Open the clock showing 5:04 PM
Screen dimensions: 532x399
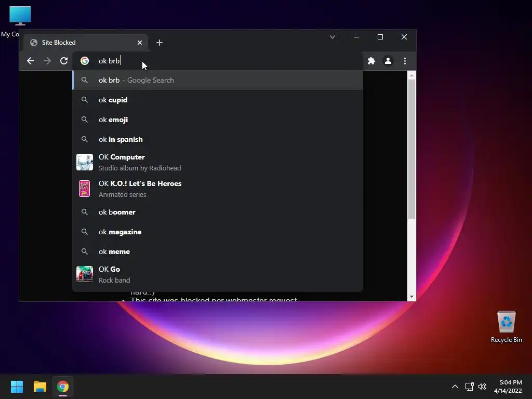tap(508, 387)
